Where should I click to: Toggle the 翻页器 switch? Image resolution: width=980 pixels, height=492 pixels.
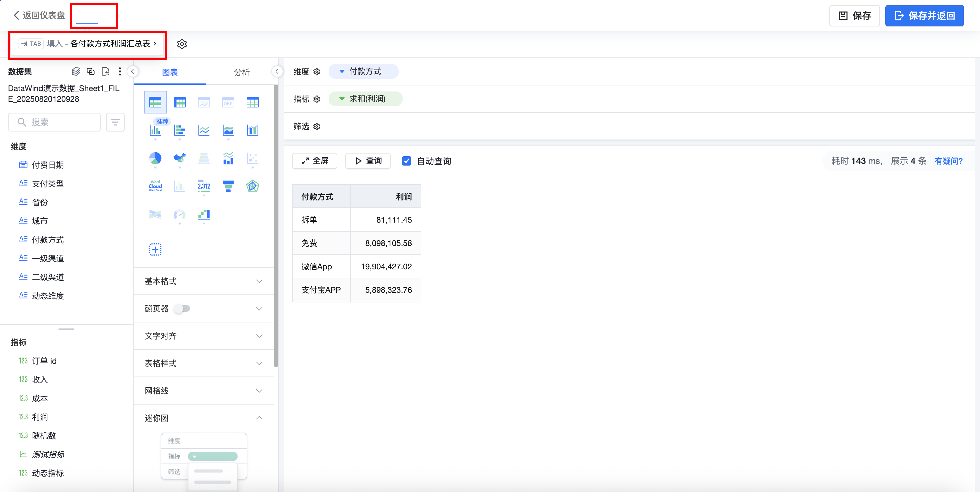(182, 308)
